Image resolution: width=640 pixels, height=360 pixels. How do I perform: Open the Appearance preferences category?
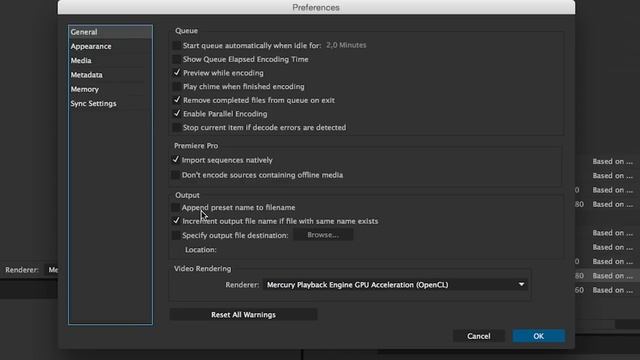[110, 46]
